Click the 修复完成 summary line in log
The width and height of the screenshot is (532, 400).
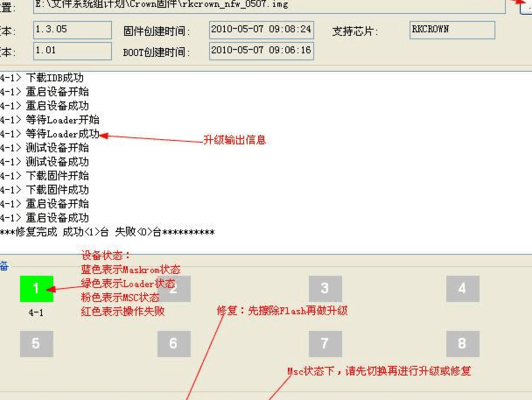tap(107, 232)
